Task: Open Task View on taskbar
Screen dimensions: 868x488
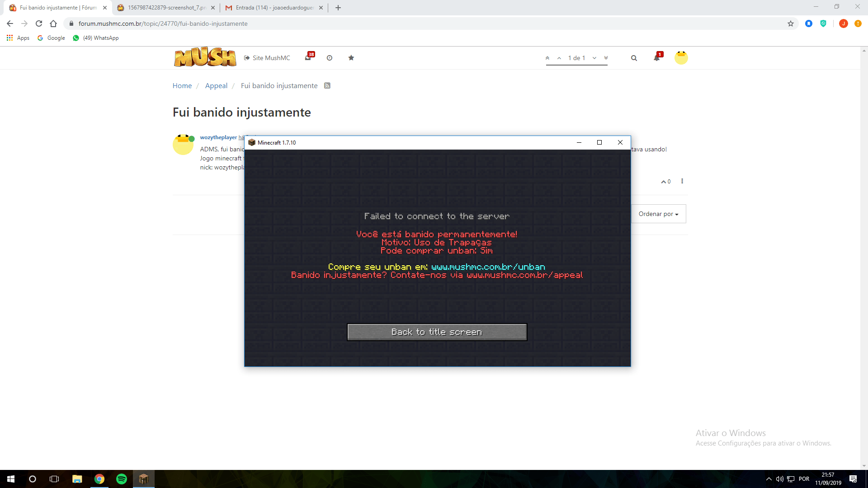Action: coord(54,479)
